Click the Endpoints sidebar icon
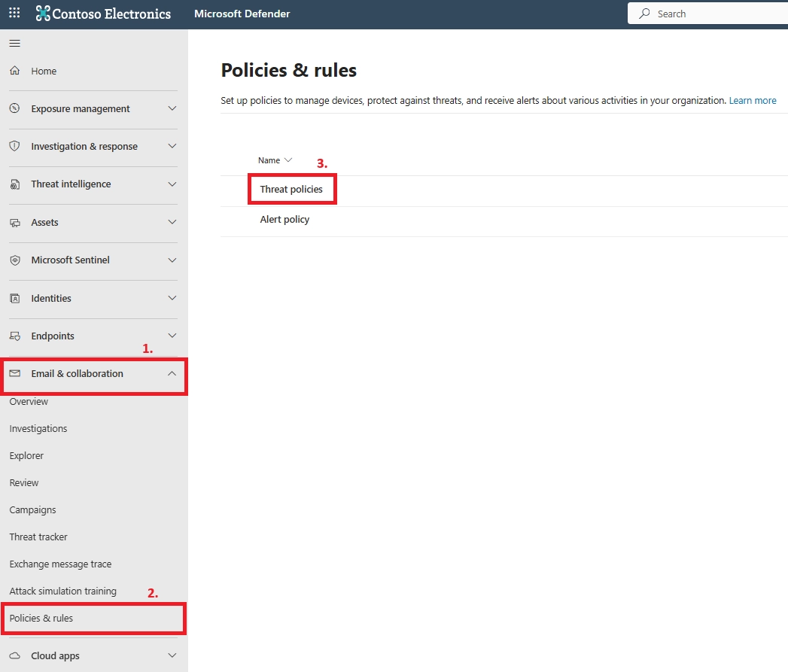Image resolution: width=788 pixels, height=672 pixels. click(x=14, y=336)
